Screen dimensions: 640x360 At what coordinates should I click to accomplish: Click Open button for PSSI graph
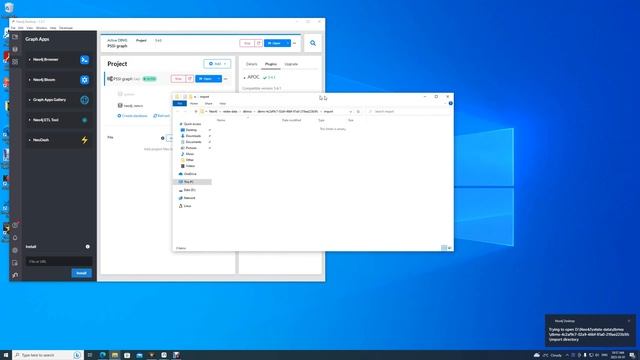(206, 79)
